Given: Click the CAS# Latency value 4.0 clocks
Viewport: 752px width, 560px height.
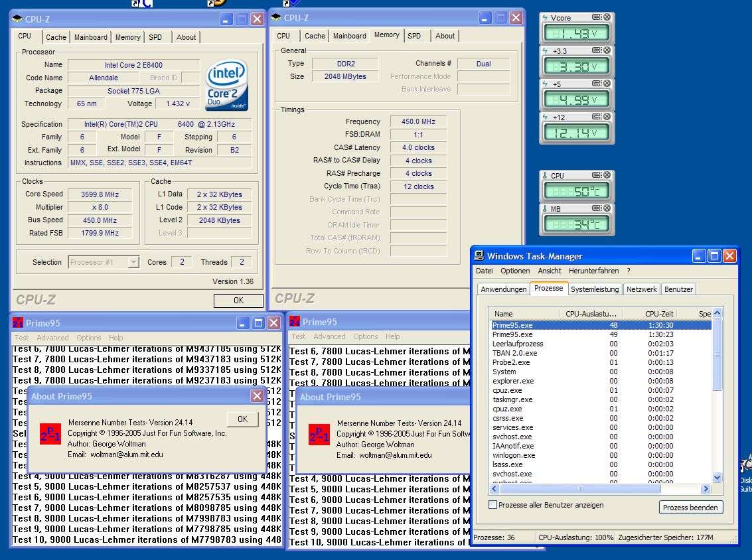Looking at the screenshot, I should (x=418, y=147).
